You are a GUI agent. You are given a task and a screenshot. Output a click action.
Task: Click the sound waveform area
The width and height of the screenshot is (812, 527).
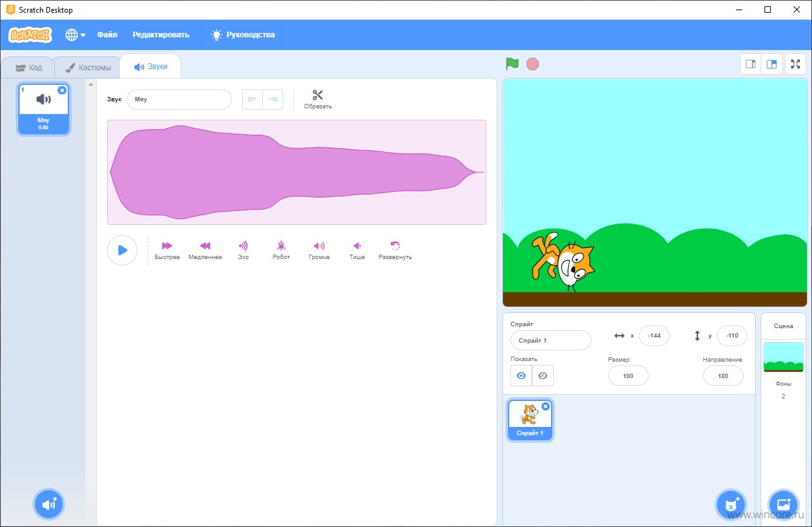coord(296,172)
